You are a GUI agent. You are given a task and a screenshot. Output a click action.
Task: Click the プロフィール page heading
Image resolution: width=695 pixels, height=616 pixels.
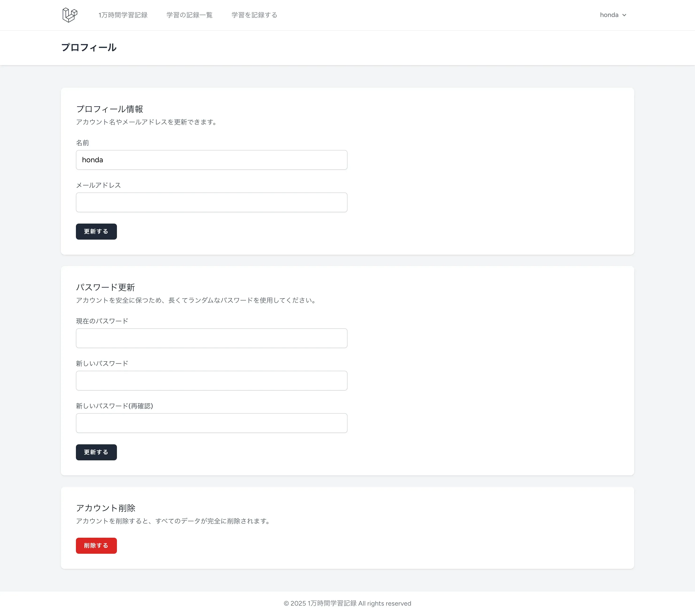pyautogui.click(x=89, y=48)
